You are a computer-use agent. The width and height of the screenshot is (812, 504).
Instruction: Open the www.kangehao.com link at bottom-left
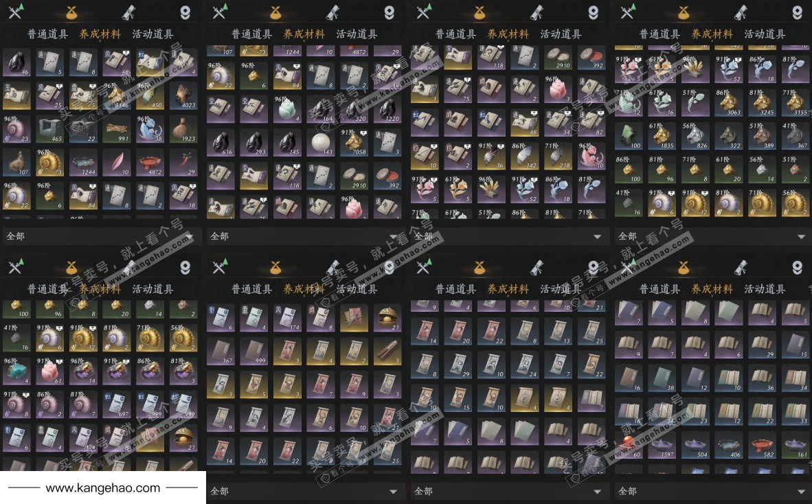(102, 488)
